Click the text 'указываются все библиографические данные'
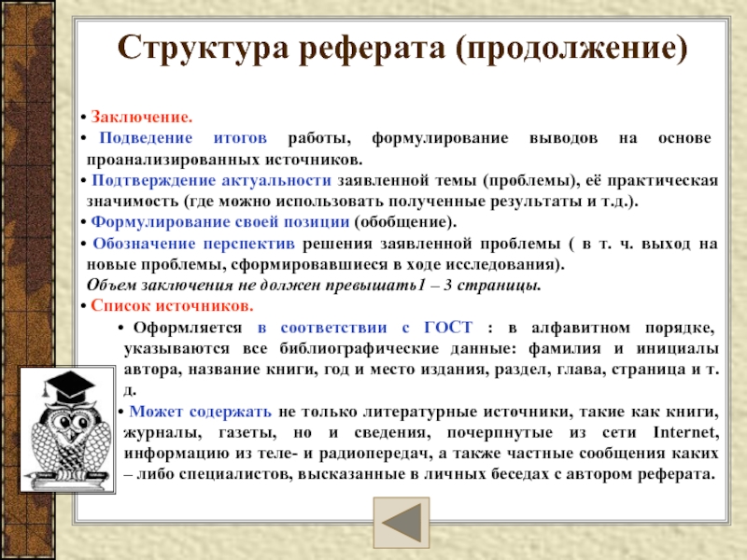 317,348
